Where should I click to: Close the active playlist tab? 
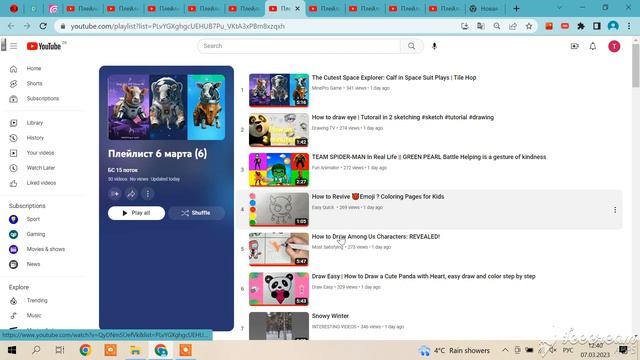(298, 8)
